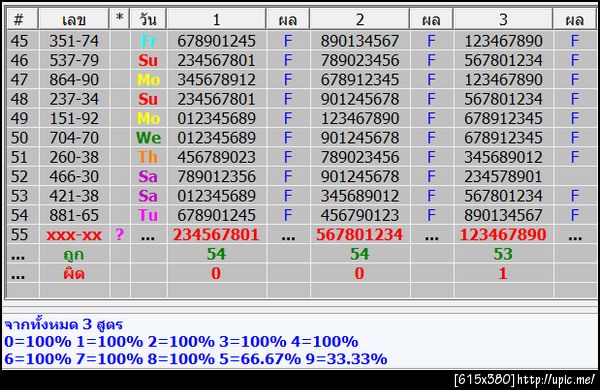Click row number 55

pyautogui.click(x=19, y=235)
